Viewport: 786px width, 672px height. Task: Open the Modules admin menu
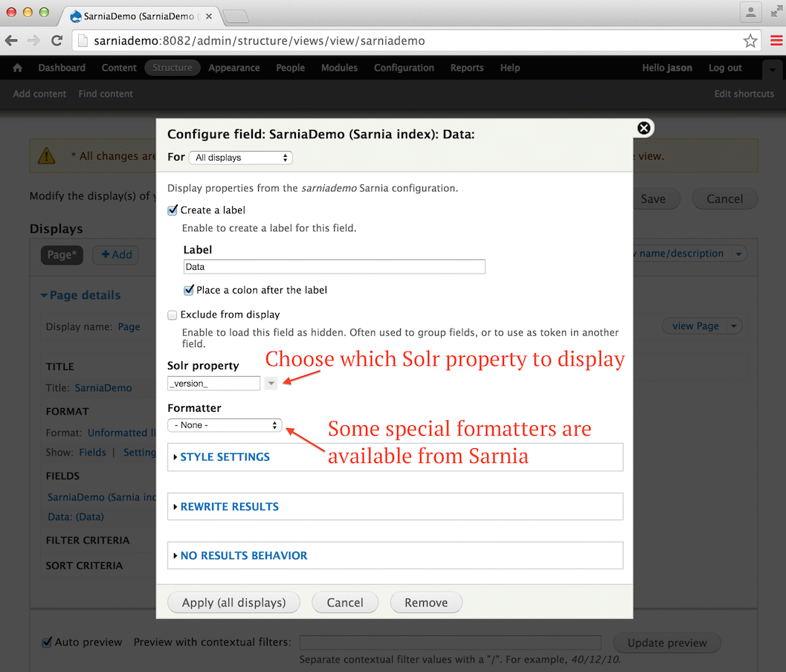(339, 68)
